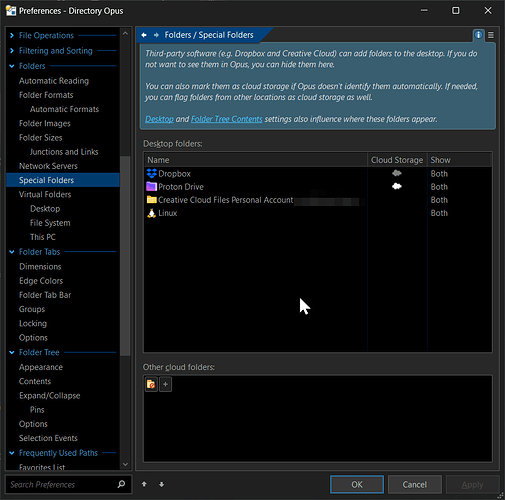The height and width of the screenshot is (500, 505).
Task: Click the Cancel button
Action: pyautogui.click(x=415, y=484)
